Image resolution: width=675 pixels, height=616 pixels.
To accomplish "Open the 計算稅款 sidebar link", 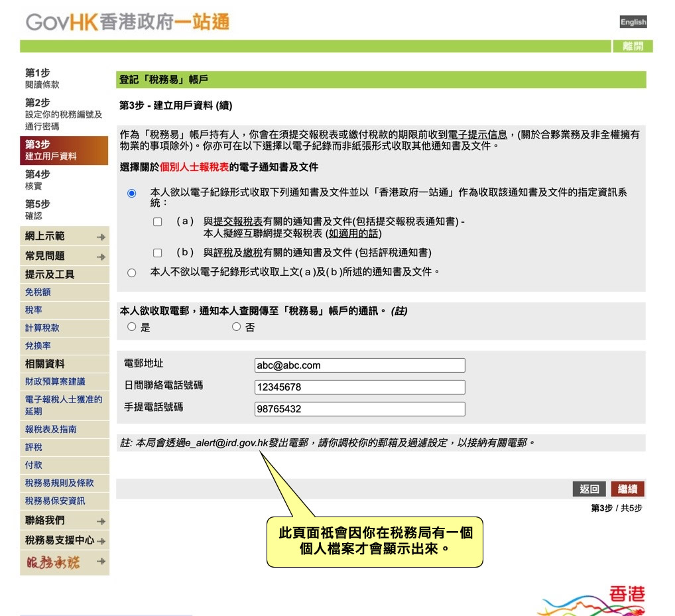I will [x=42, y=328].
